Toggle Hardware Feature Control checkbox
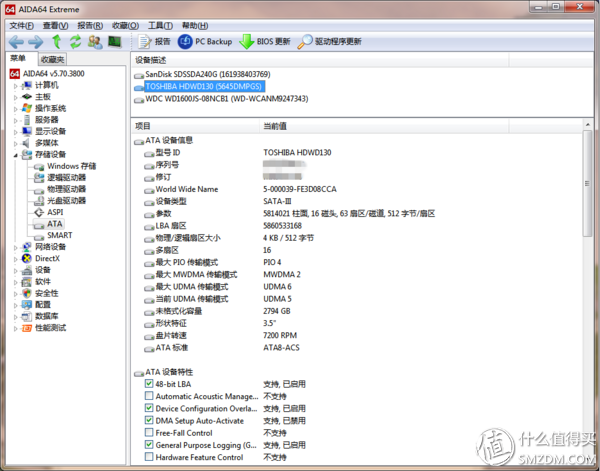The height and width of the screenshot is (471, 600). (x=149, y=457)
